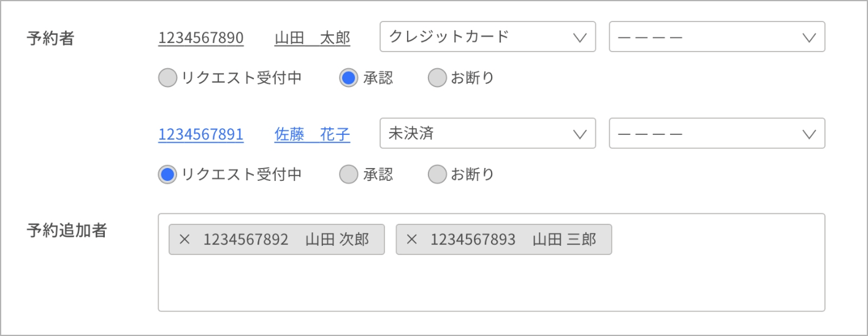The image size is (868, 336).
Task: Click the 山田 太郎 name link
Action: click(x=312, y=38)
